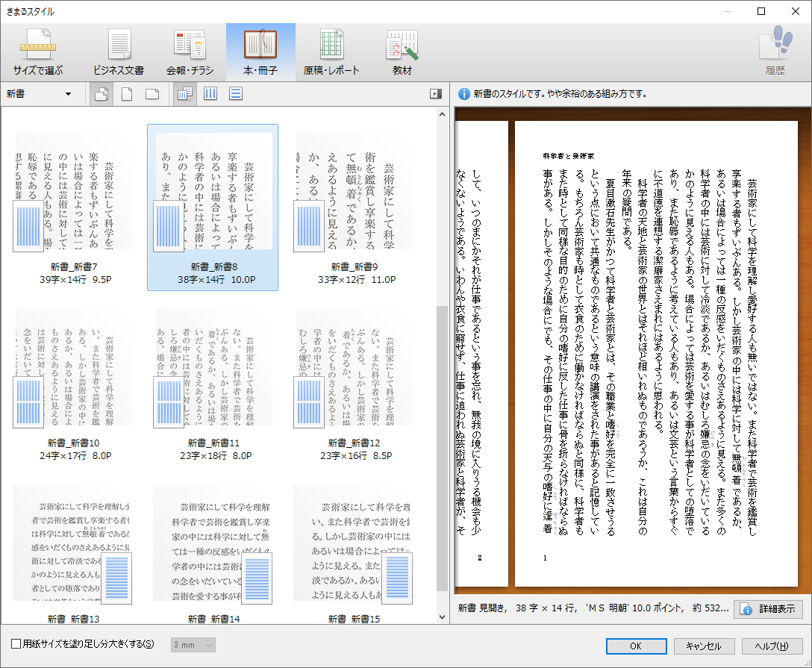
Task: Switch to the ビジネス文書 category
Action: [x=119, y=51]
